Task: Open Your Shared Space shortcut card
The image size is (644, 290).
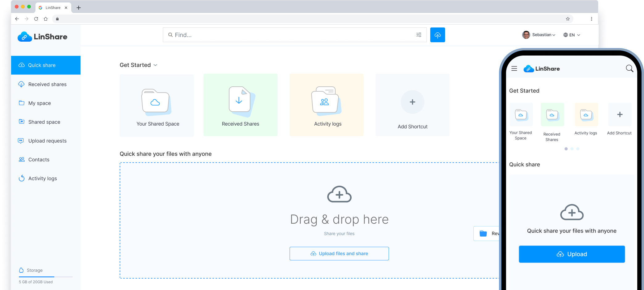Action: pos(157,105)
